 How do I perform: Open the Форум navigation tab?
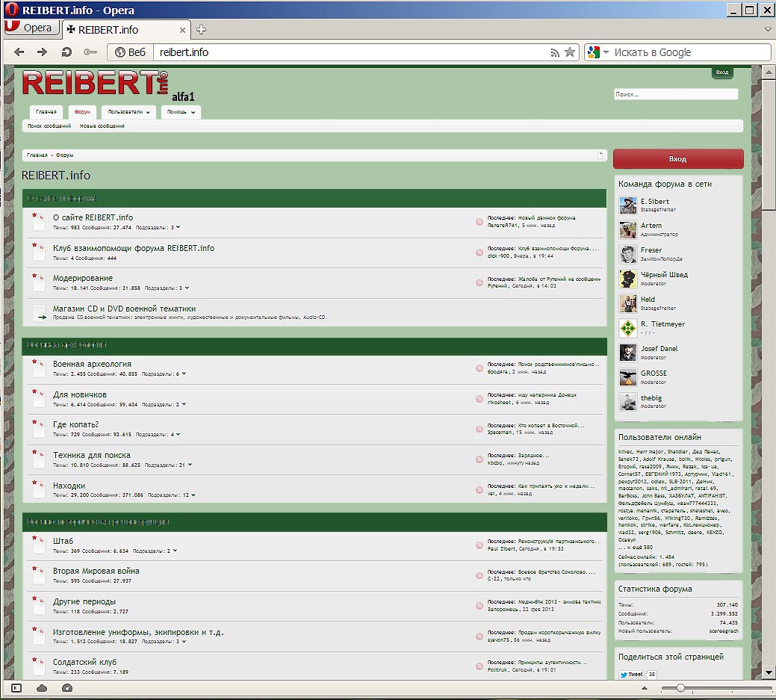(x=82, y=112)
